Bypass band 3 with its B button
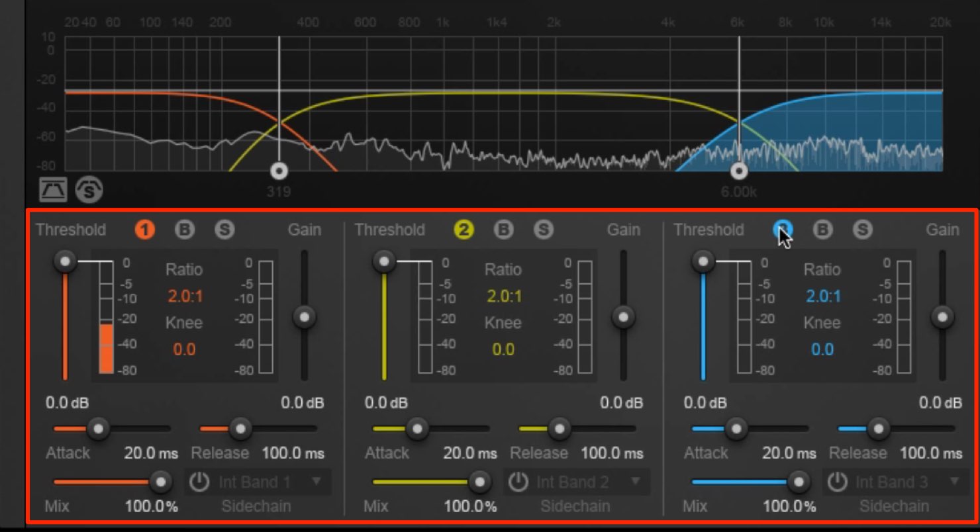 [x=822, y=230]
